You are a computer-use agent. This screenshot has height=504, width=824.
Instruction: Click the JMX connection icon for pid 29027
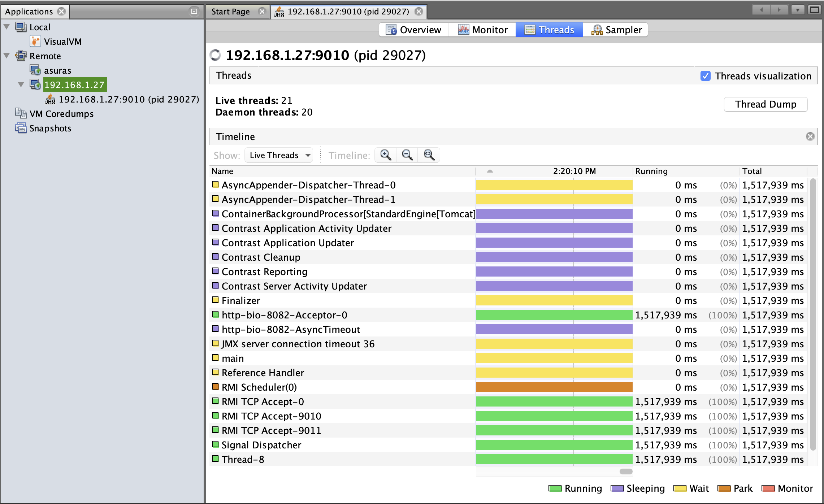[x=50, y=99]
